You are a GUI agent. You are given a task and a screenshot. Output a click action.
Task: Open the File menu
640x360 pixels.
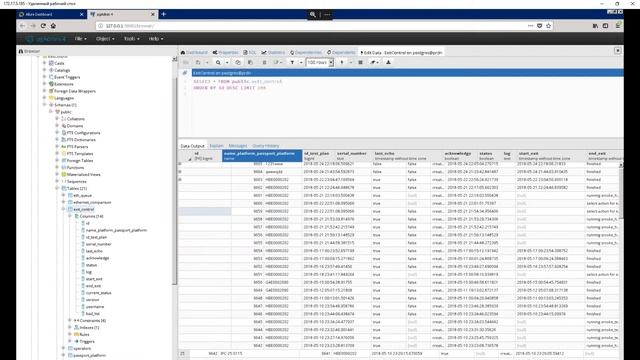pyautogui.click(x=80, y=38)
